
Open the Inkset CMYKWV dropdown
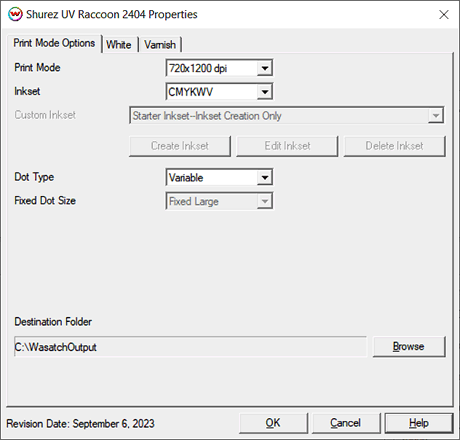[x=219, y=92]
